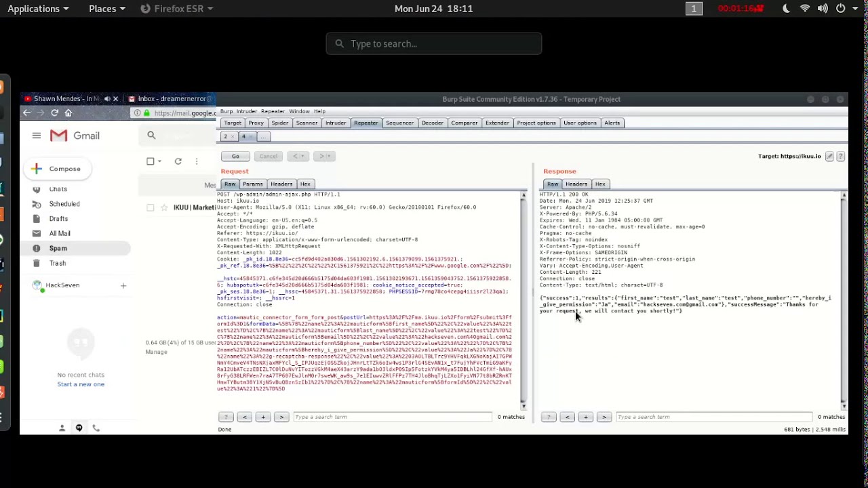Click response search plus options button

click(x=586, y=418)
